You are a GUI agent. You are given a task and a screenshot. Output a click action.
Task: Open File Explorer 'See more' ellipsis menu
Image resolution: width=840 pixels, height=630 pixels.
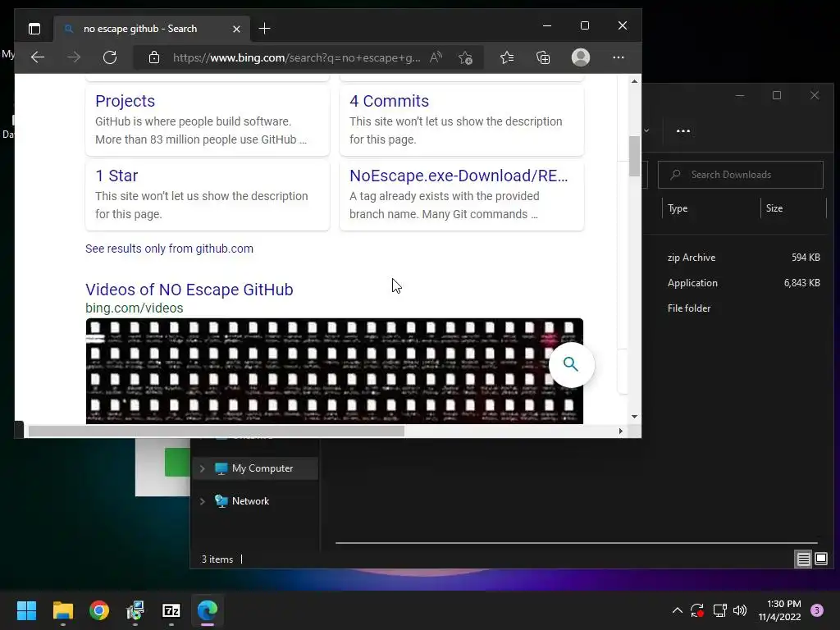coord(683,130)
